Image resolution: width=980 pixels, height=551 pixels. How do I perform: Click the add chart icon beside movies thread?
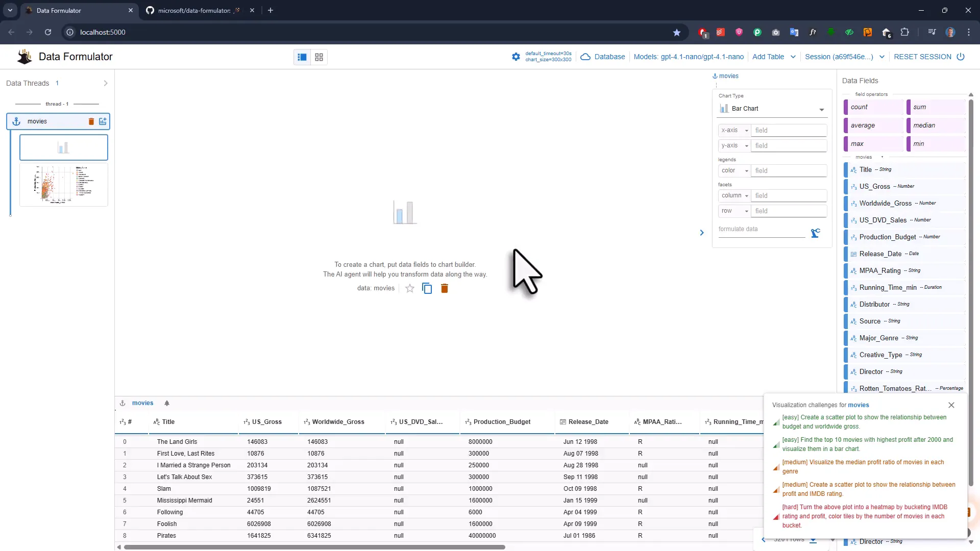103,121
